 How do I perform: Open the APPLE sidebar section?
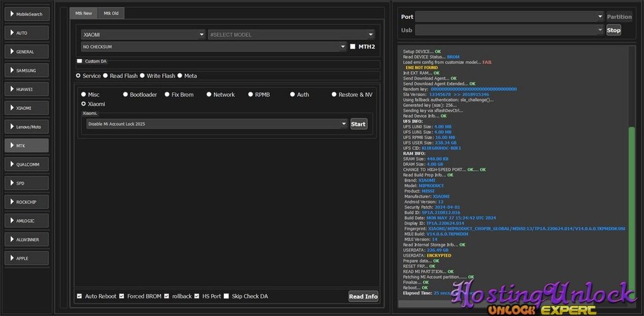(x=27, y=258)
